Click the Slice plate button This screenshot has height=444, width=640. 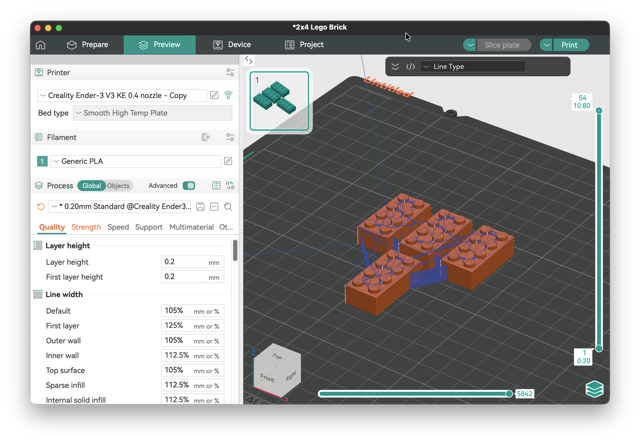504,45
